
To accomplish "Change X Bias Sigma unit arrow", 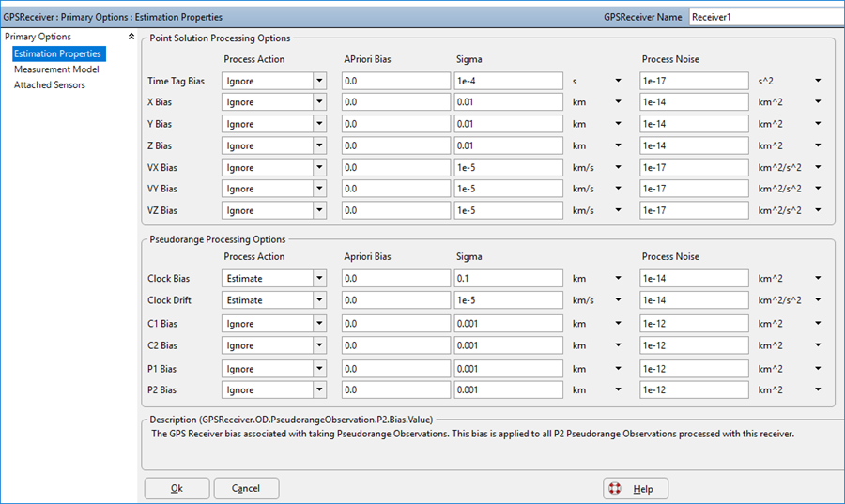I will coord(618,101).
